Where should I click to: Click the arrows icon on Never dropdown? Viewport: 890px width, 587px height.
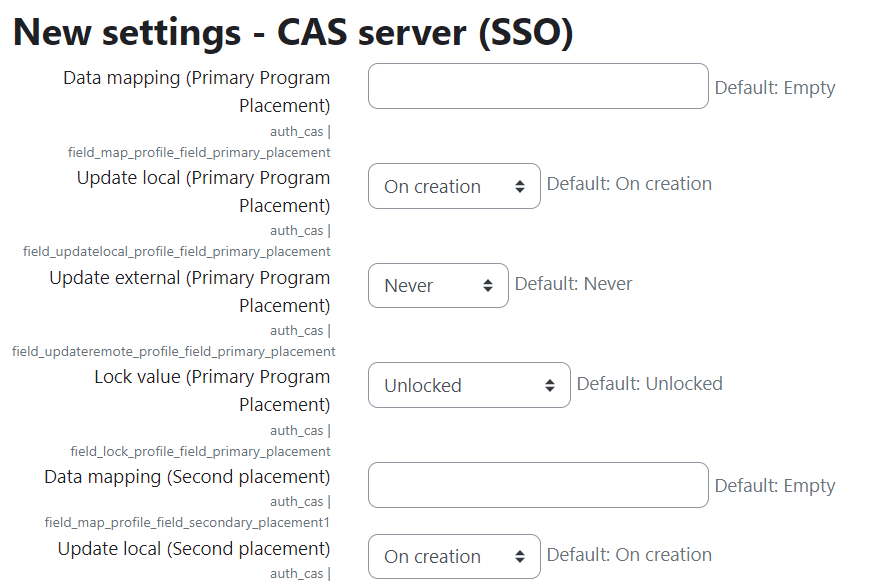488,286
